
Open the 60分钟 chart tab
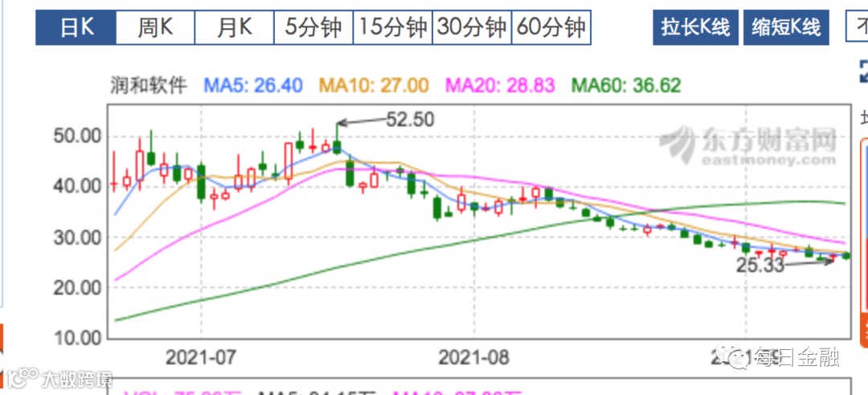551,27
